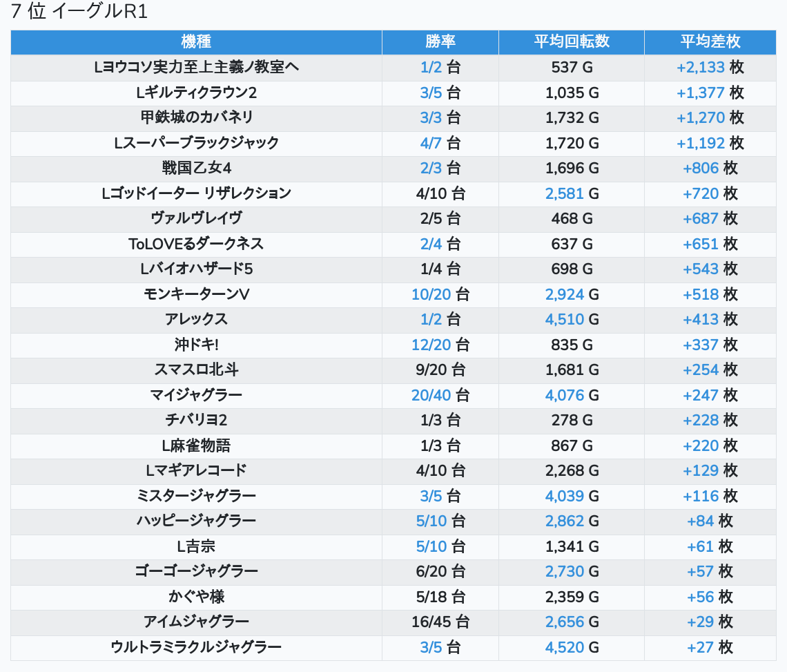Screen dimensions: 787x672
Task: Click the 468 G value for ヴァルヴレイヴ
Action: [572, 218]
